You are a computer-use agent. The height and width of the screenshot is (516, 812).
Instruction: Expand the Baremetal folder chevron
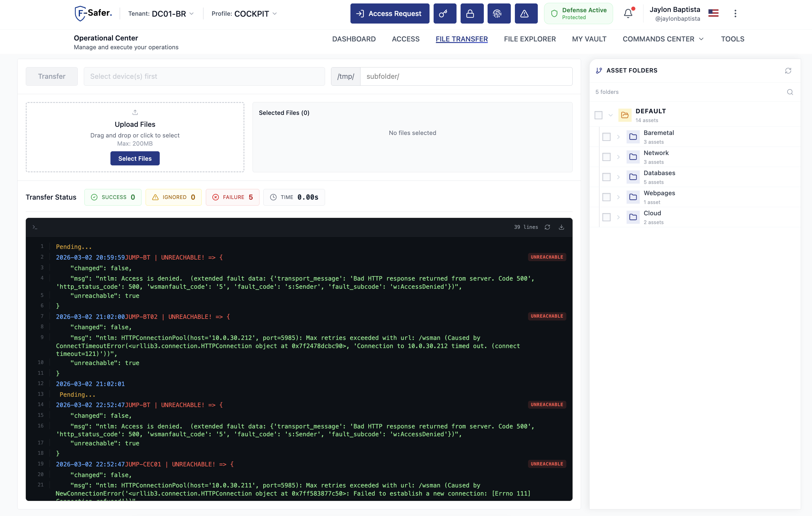click(618, 137)
